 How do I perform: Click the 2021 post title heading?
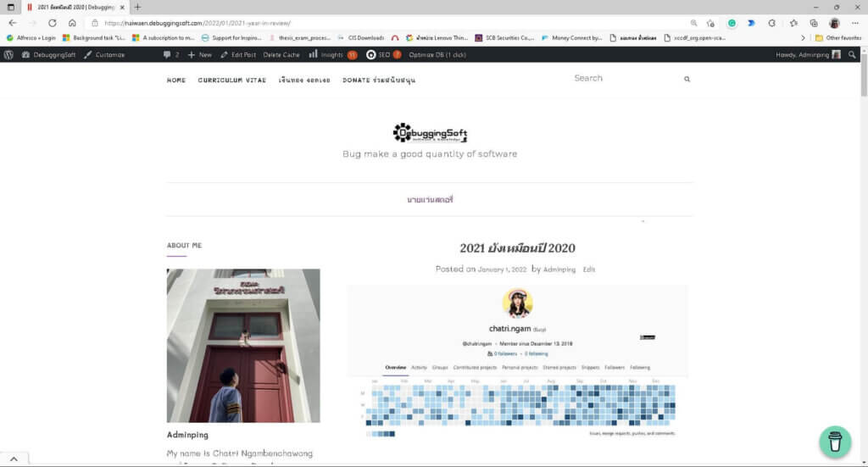[518, 247]
